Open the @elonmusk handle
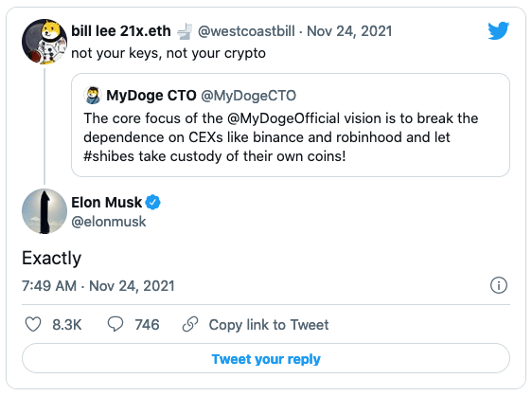 coord(109,222)
